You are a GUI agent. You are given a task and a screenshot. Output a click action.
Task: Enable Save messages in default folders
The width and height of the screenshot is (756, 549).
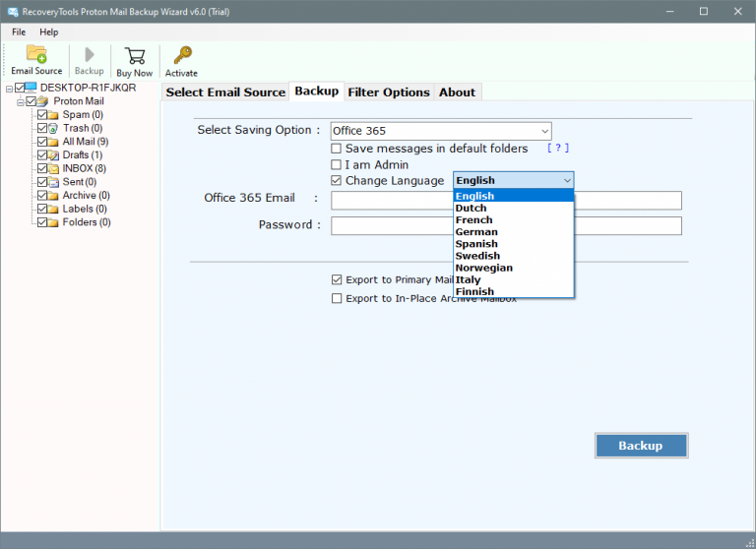pyautogui.click(x=336, y=149)
